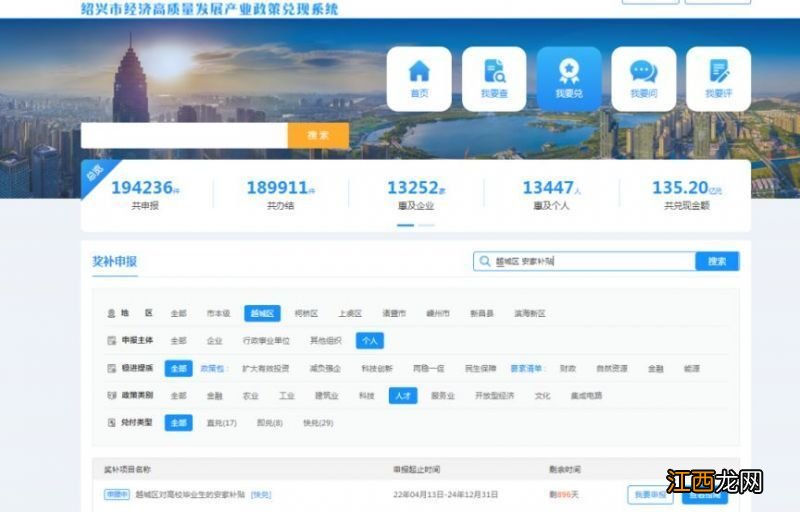Screen dimensions: 800x512
Task: Choose 直兑(17) payment type
Action: click(x=221, y=423)
